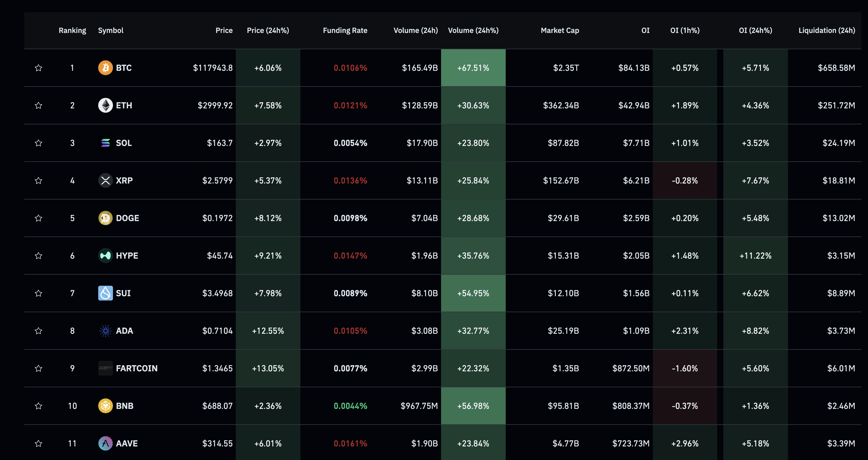Click the OI (24h%) column header
Viewport: 868px width, 460px height.
[755, 30]
